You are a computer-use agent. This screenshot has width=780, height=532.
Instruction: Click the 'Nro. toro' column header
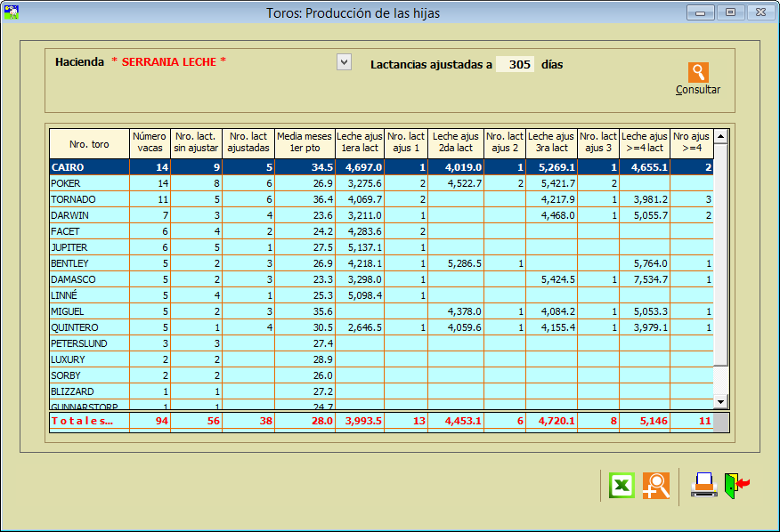click(x=89, y=144)
